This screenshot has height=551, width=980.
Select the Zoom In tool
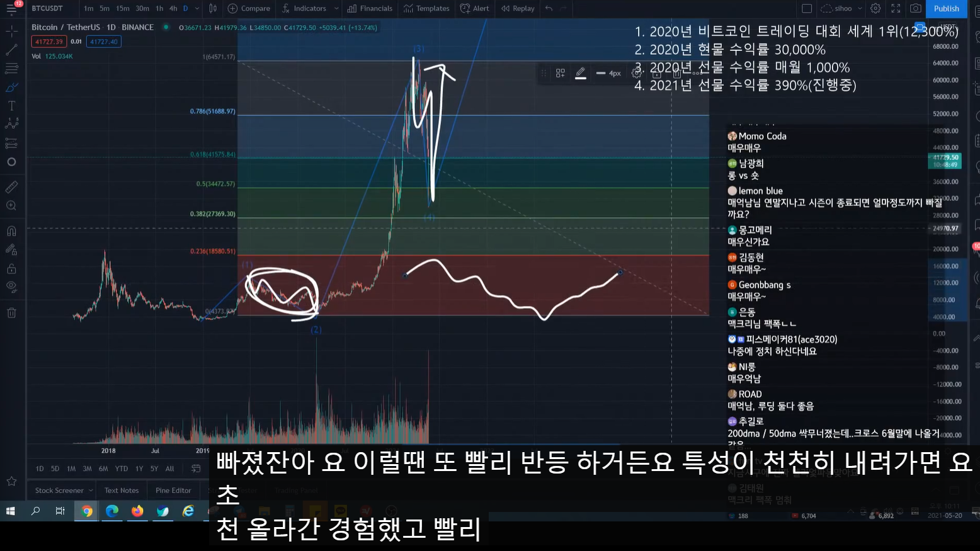[x=11, y=206]
